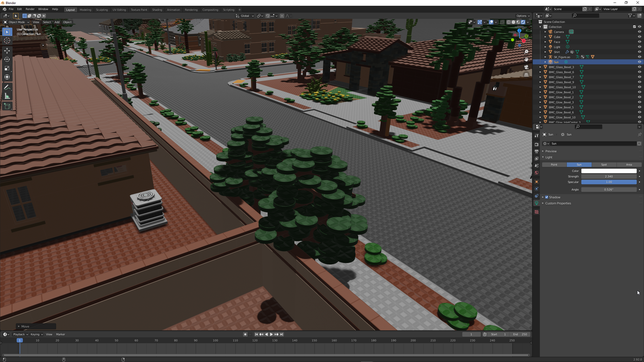
Task: Activate the Scale tool
Action: (x=7, y=68)
